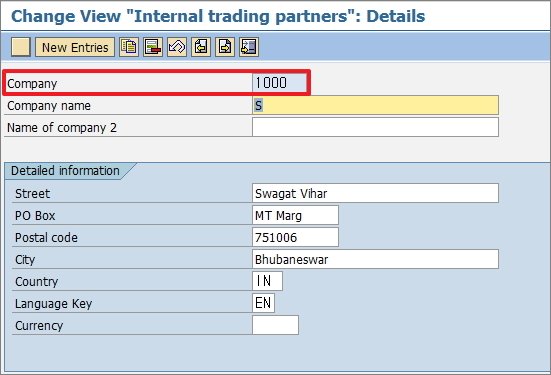
Task: Click the Country field showing IN
Action: pyautogui.click(x=267, y=281)
